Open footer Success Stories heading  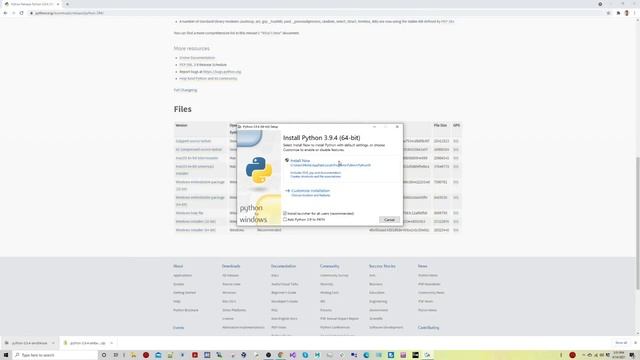pyautogui.click(x=382, y=266)
